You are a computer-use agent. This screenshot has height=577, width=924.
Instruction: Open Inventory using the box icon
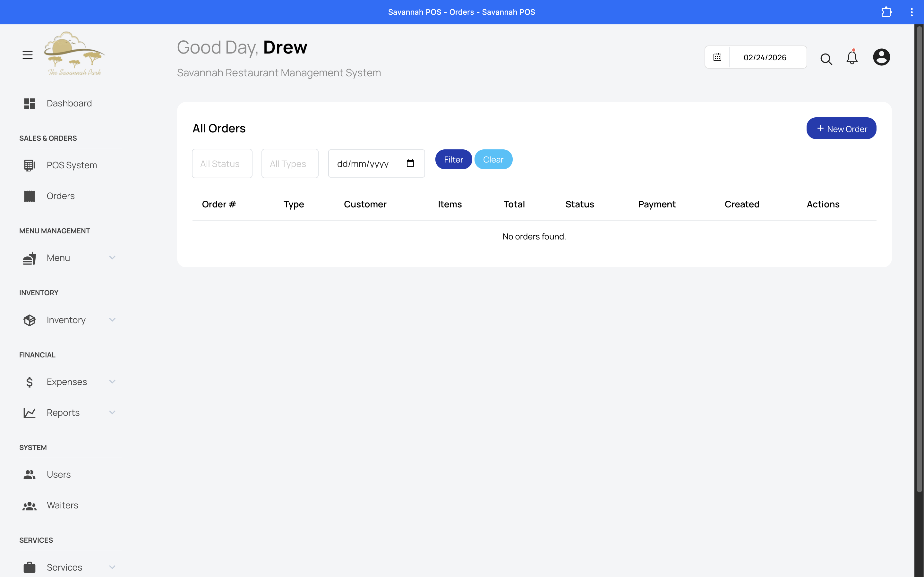(x=29, y=320)
